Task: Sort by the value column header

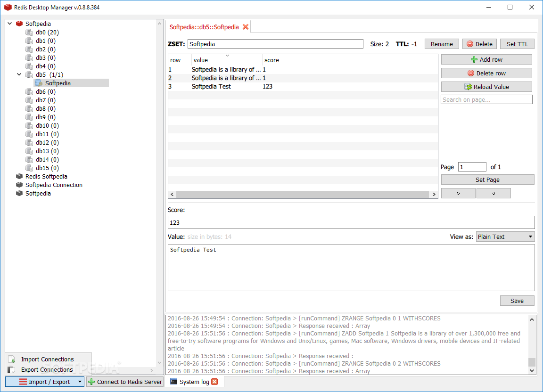Action: pyautogui.click(x=227, y=60)
